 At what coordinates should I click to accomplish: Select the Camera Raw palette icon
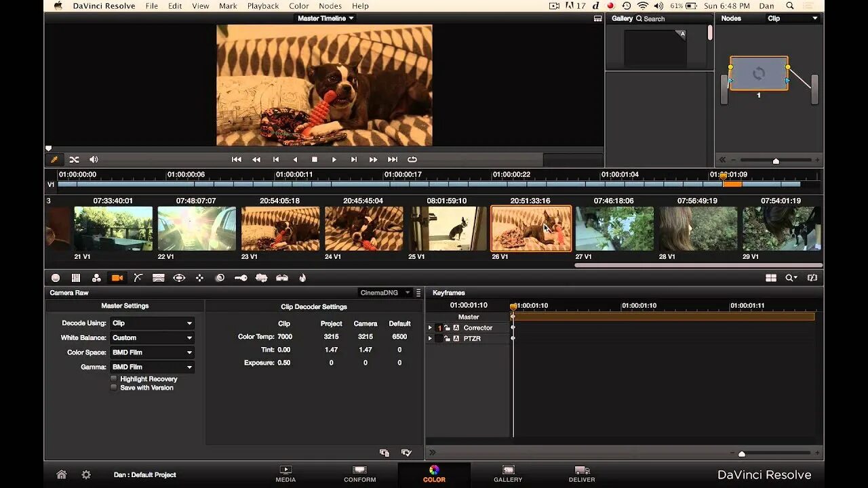click(117, 278)
